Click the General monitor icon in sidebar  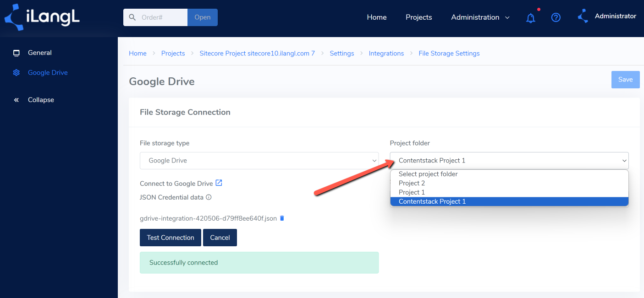pyautogui.click(x=17, y=53)
